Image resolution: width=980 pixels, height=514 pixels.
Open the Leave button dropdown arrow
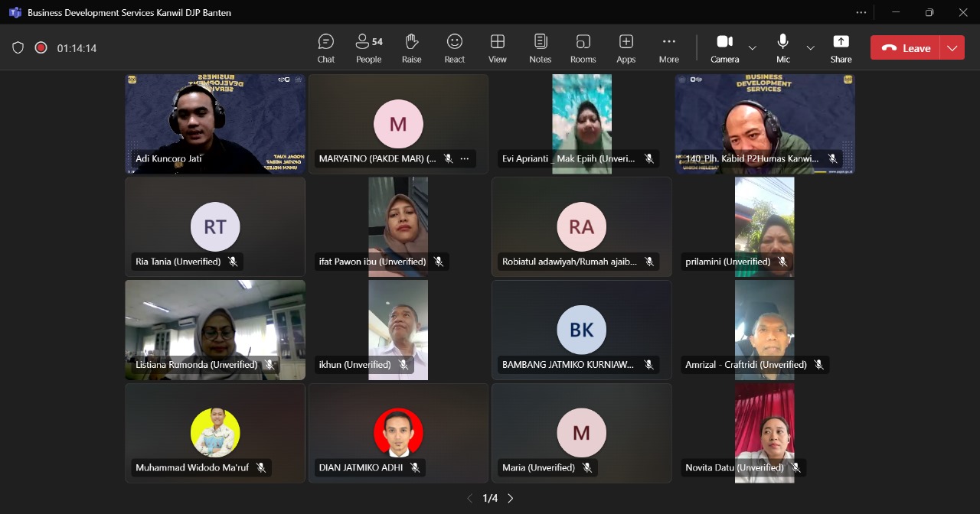point(952,48)
